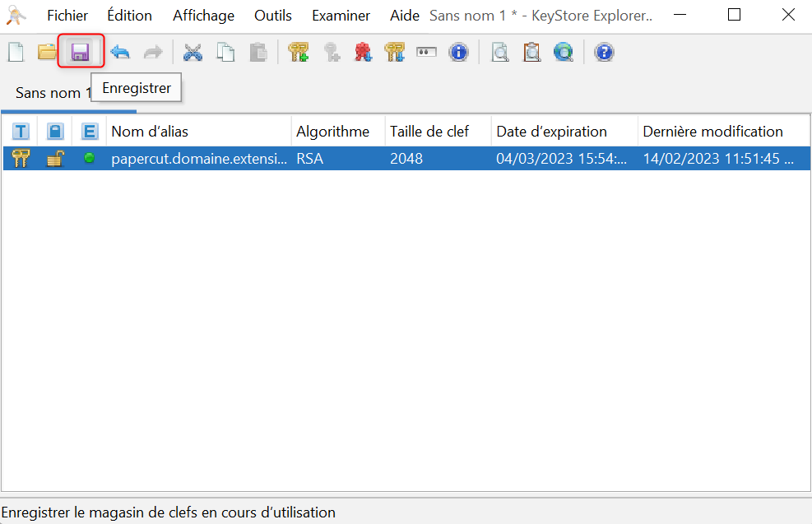Open the Examiner menu
The height and width of the screenshot is (524, 812).
(341, 16)
